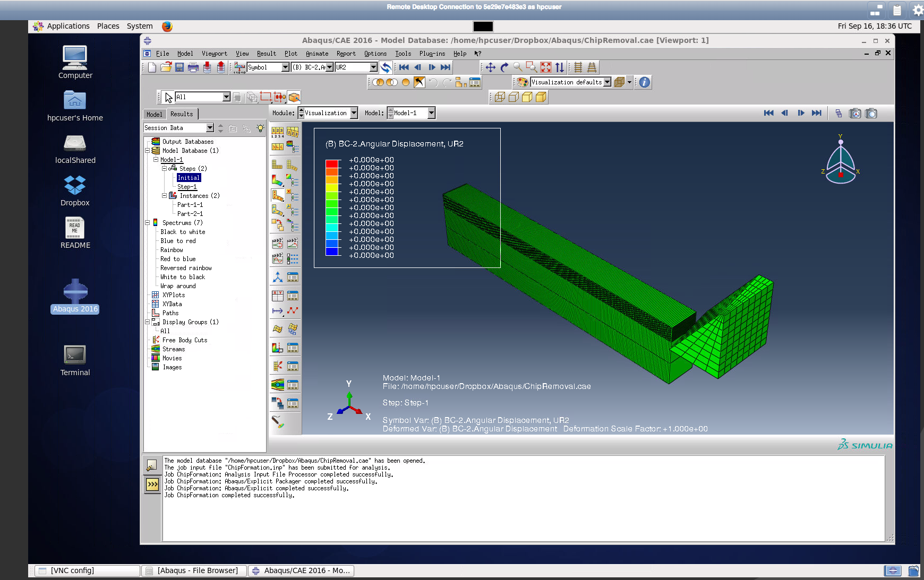Image resolution: width=924 pixels, height=580 pixels.
Task: Click the Field Output Dialog icon
Action: click(239, 67)
